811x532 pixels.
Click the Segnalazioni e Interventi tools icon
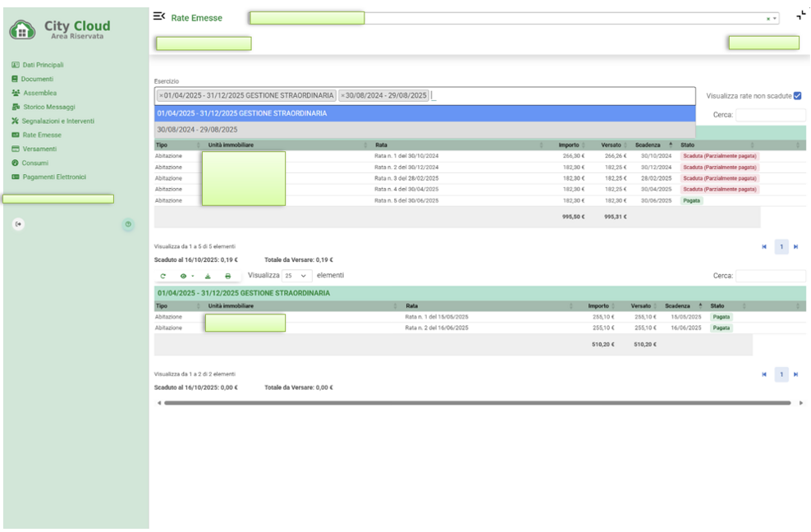pos(15,121)
